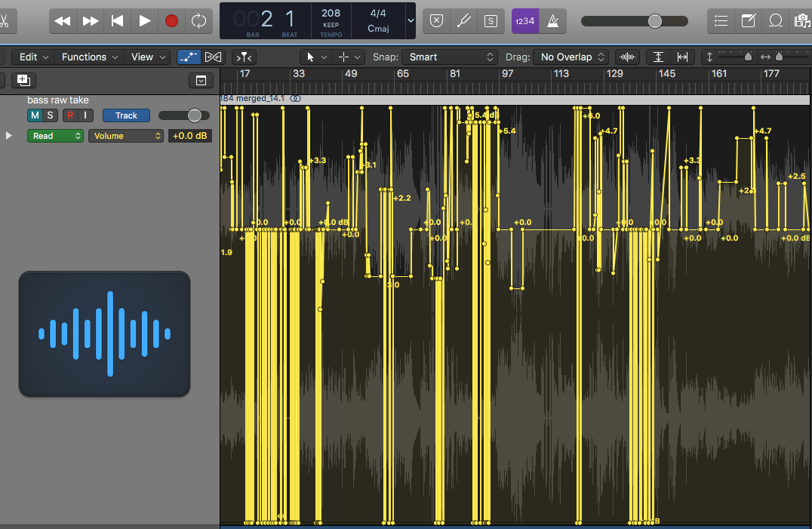Click bar 17 on the ruler
812x529 pixels.
pyautogui.click(x=245, y=73)
